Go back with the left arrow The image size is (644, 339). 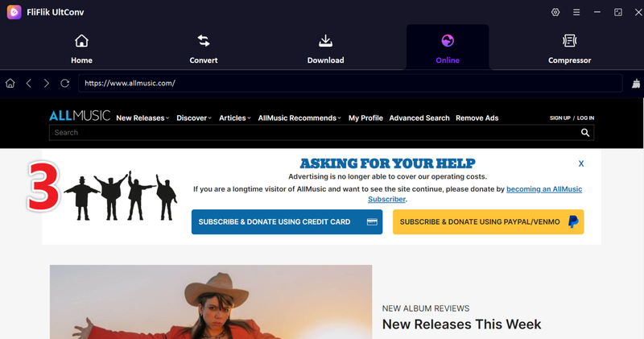click(29, 84)
